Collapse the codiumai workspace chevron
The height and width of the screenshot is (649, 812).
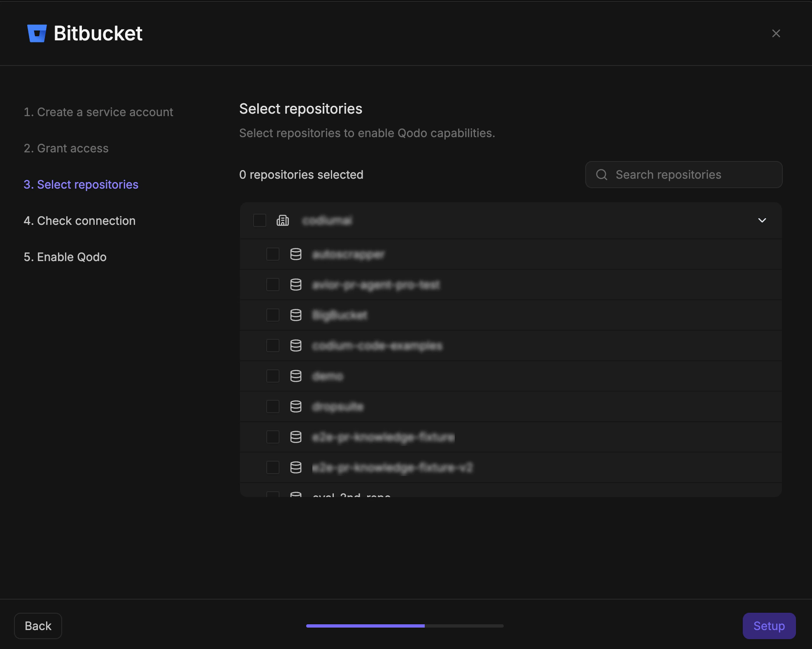[x=762, y=220]
